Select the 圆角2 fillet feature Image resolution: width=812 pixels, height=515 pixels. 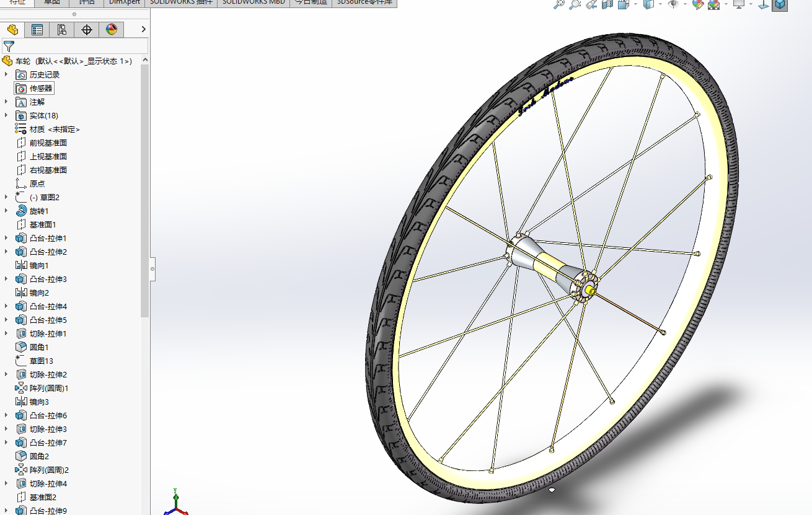click(32, 457)
